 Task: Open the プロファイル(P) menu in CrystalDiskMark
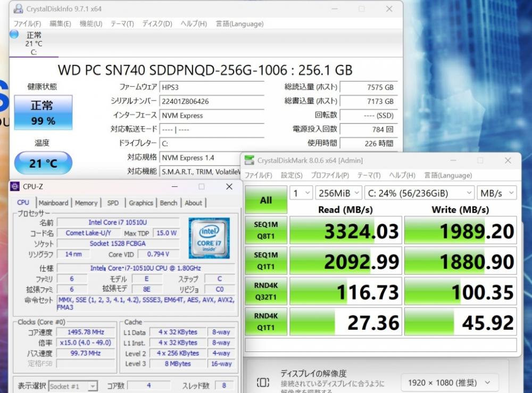[x=330, y=175]
